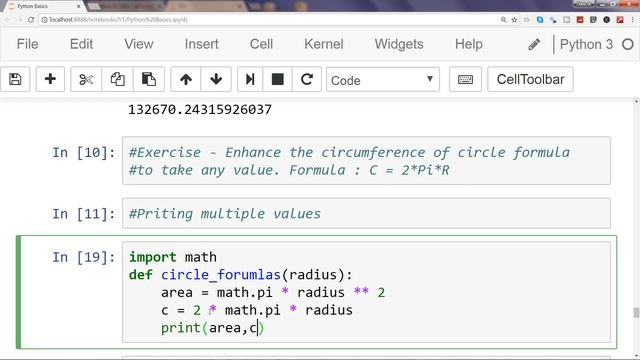
Task: Cut selected cell using scissors icon
Action: (86, 79)
